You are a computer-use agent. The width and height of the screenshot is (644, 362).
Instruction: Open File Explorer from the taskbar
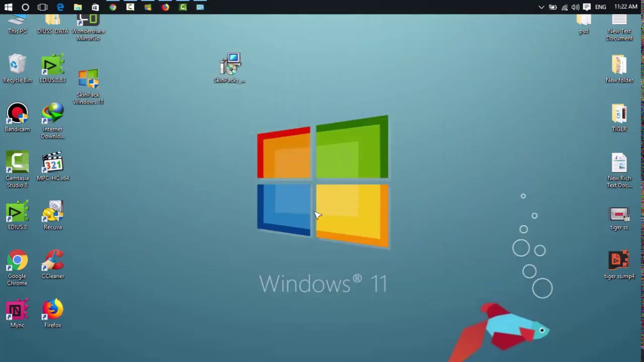pos(77,7)
